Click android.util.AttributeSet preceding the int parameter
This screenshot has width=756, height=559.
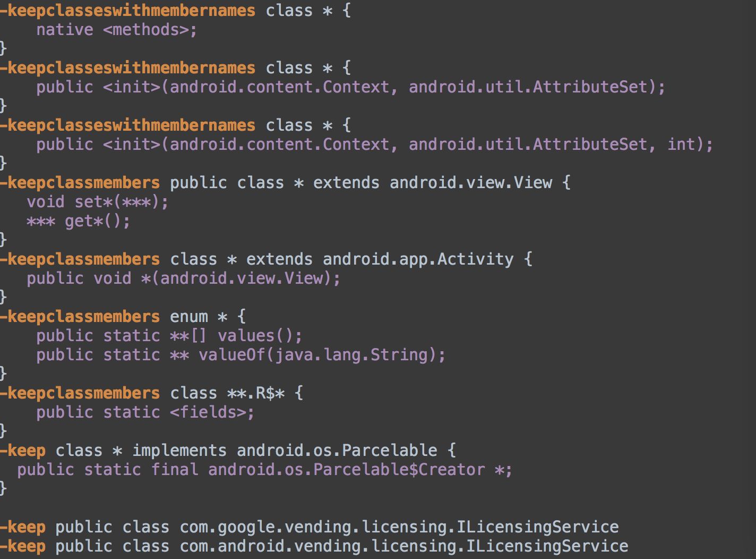(528, 145)
